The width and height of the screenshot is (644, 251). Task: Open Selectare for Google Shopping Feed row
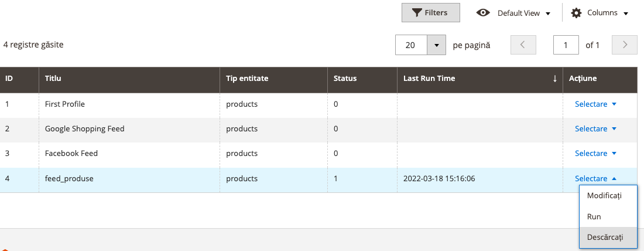coord(595,129)
